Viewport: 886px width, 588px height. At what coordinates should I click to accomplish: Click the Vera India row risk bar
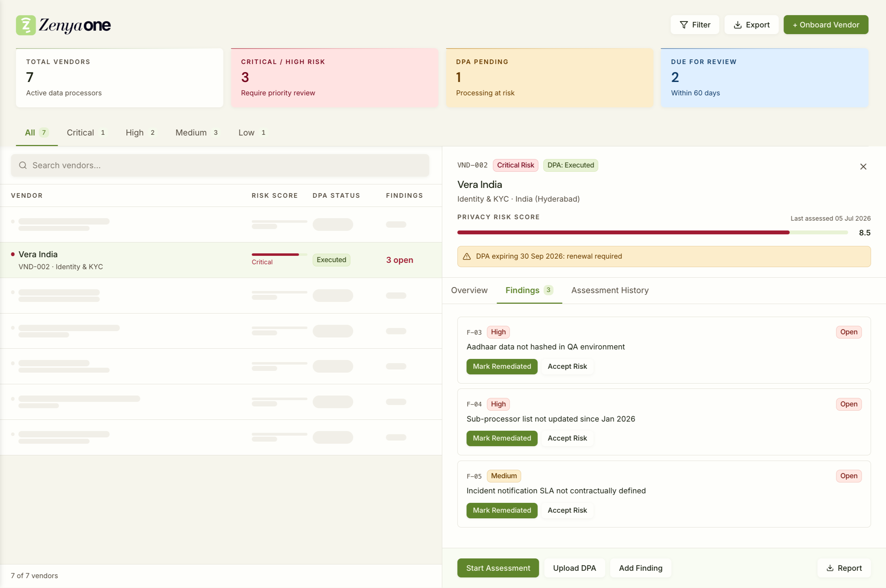tap(279, 255)
